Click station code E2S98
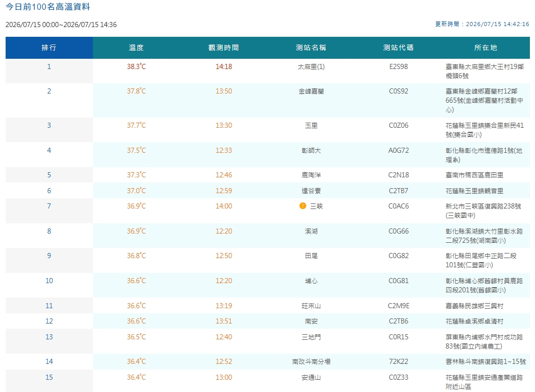Screen dimensions: 535x392 (x=399, y=66)
